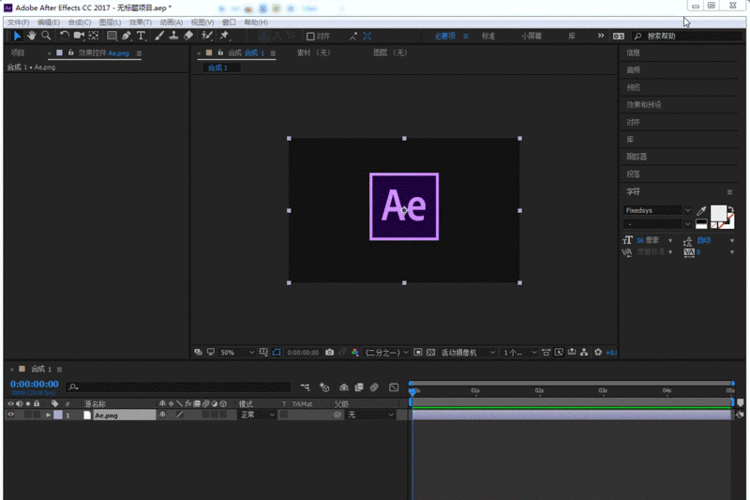Switch to the 标准 workspace
750x500 pixels.
pyautogui.click(x=488, y=36)
